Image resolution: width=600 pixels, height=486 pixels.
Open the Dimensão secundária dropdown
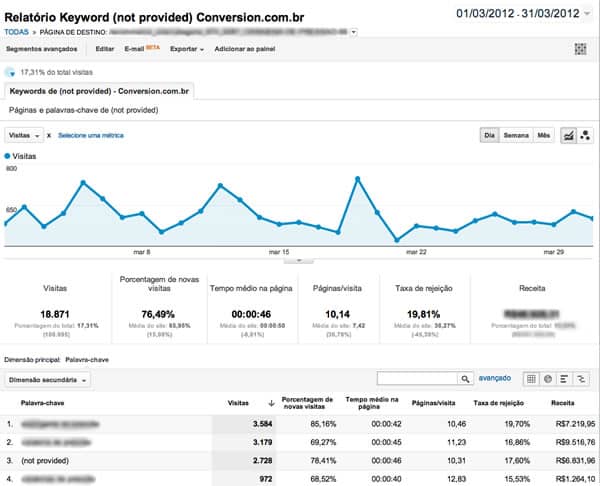coord(47,380)
